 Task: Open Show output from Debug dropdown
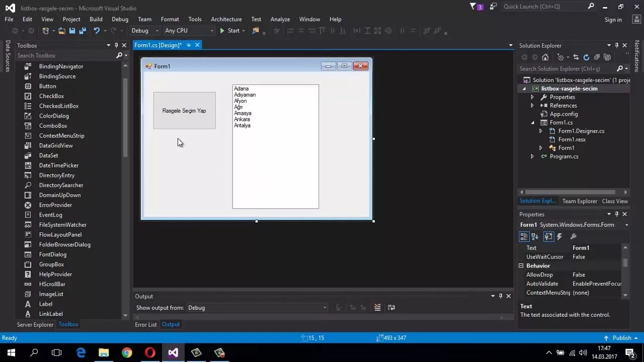point(258,308)
